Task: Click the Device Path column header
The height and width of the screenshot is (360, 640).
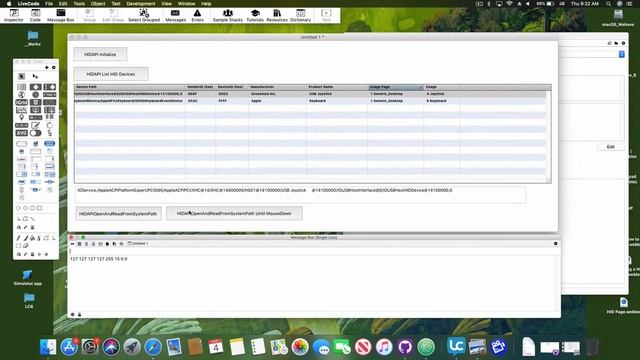Action: click(130, 87)
